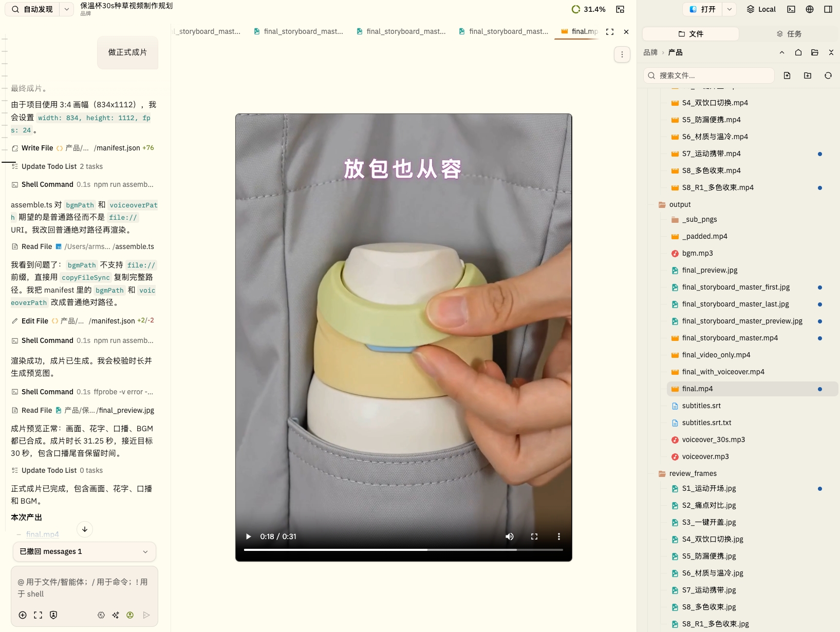Screen dimensions: 840x632
Task: Click the 打开 button
Action: pyautogui.click(x=702, y=9)
